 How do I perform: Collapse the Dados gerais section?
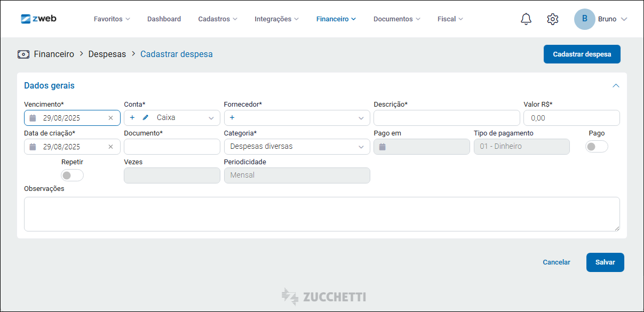616,85
